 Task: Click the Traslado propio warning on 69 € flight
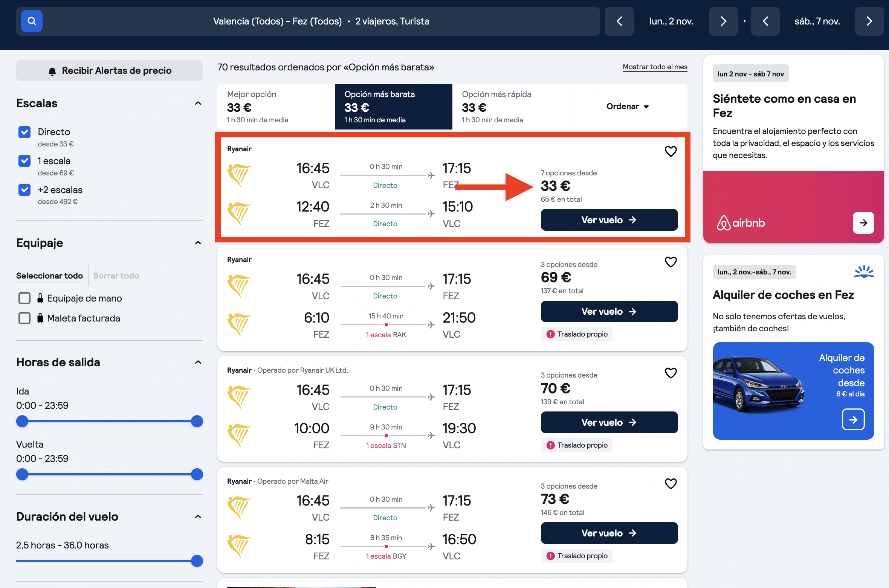pyautogui.click(x=577, y=334)
